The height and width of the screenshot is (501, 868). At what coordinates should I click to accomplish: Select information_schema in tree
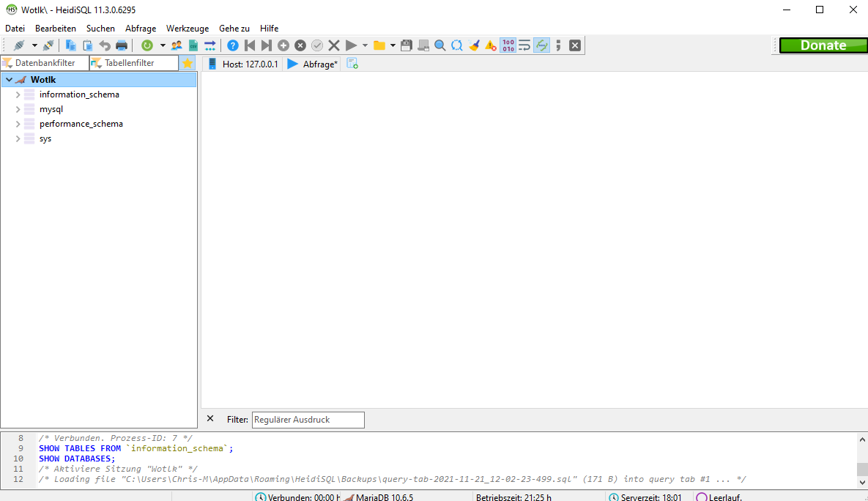(x=79, y=94)
